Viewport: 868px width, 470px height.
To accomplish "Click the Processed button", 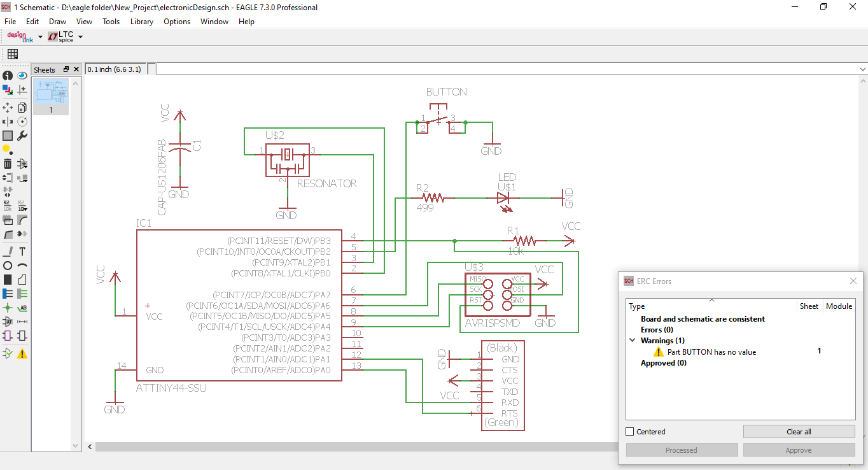I will (682, 450).
